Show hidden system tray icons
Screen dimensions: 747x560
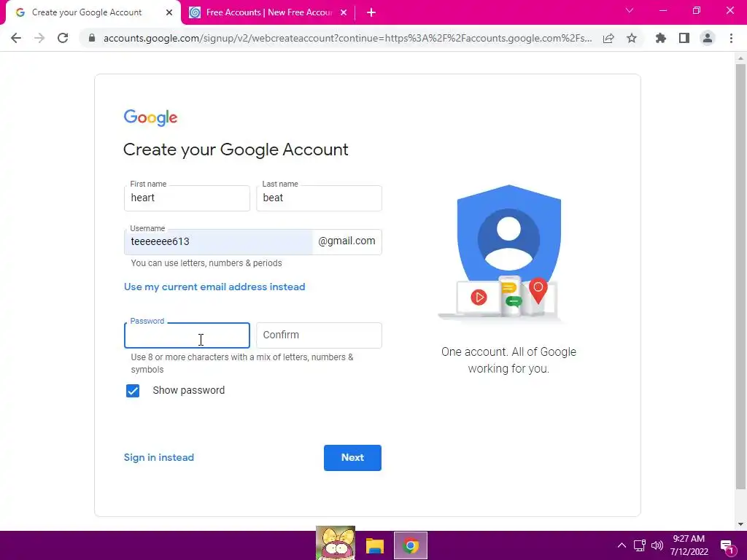click(x=622, y=545)
